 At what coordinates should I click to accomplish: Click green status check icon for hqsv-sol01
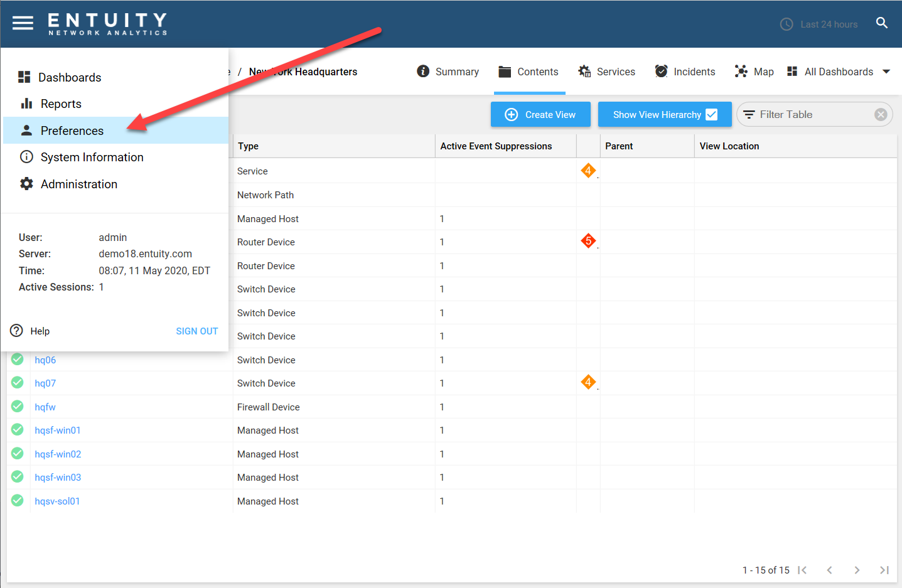(x=18, y=500)
